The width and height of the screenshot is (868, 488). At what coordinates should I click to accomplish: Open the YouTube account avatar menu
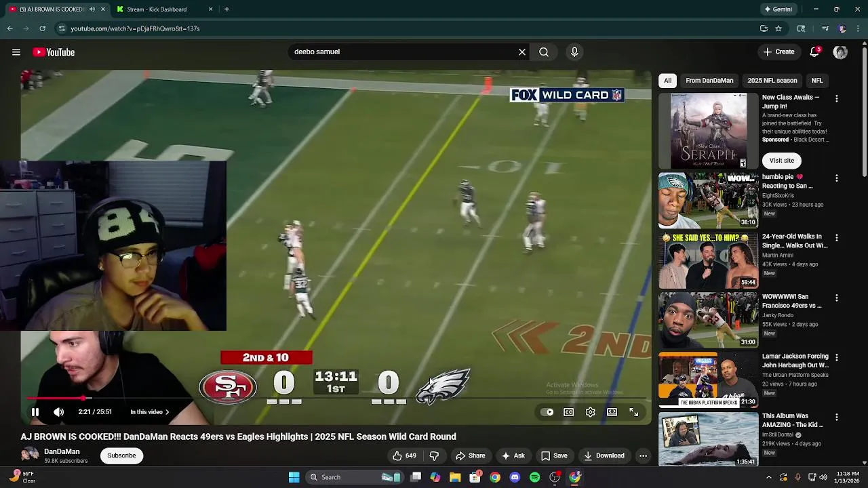[840, 52]
